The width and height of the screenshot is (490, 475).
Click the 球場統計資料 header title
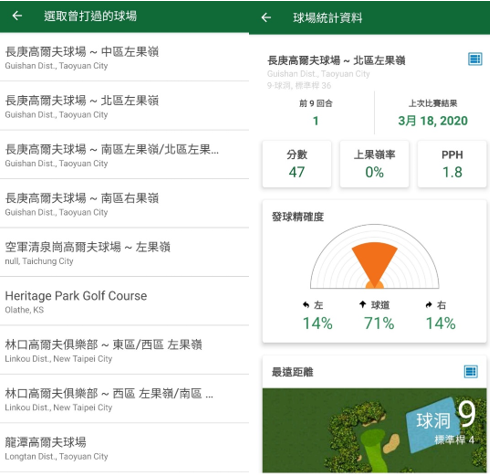coord(328,18)
